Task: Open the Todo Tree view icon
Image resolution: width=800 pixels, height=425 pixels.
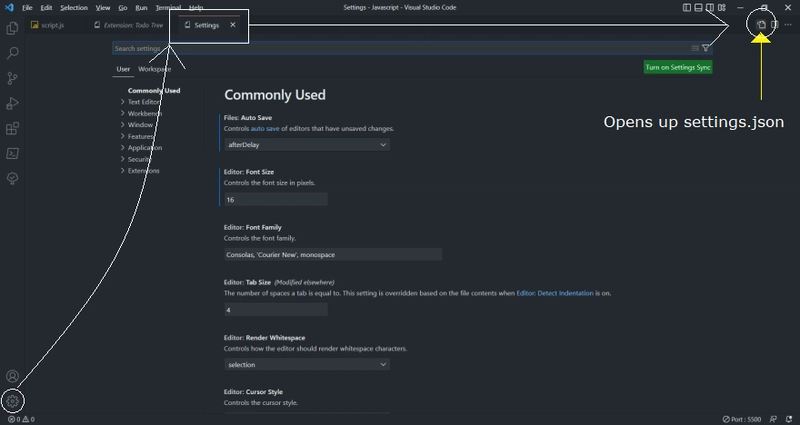Action: [12, 178]
